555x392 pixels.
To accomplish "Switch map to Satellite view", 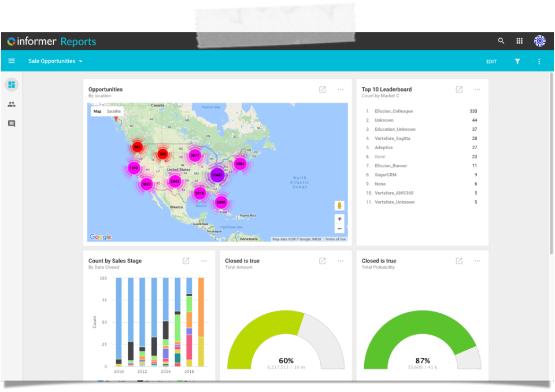I will (114, 111).
